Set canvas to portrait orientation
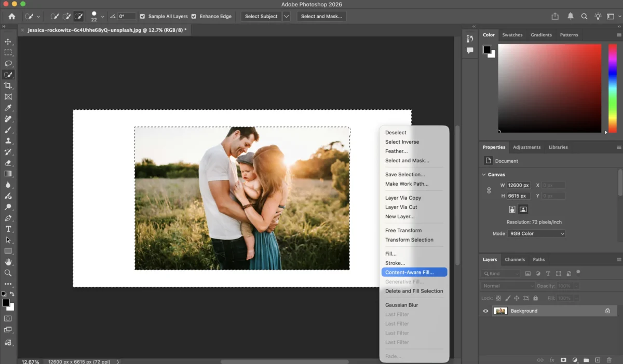Image resolution: width=623 pixels, height=364 pixels. [x=512, y=209]
